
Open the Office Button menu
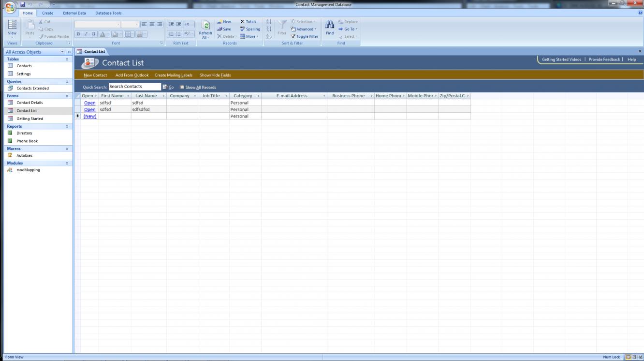[x=11, y=8]
